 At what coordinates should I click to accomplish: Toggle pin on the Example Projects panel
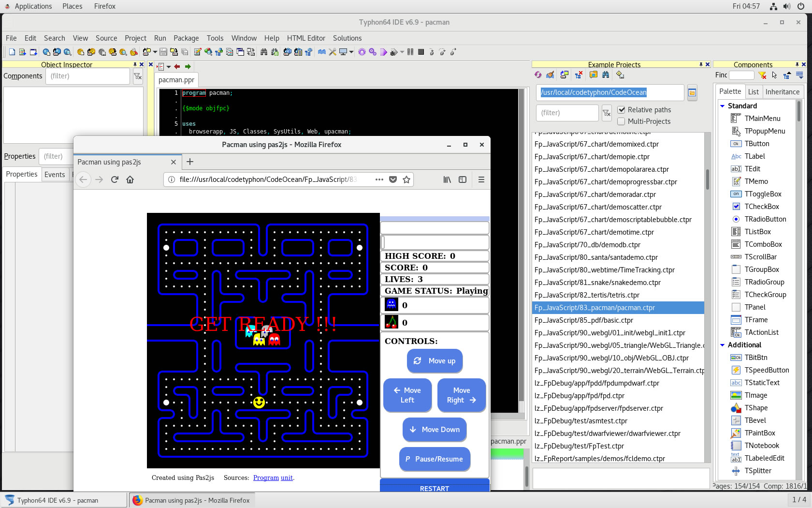[x=701, y=64]
